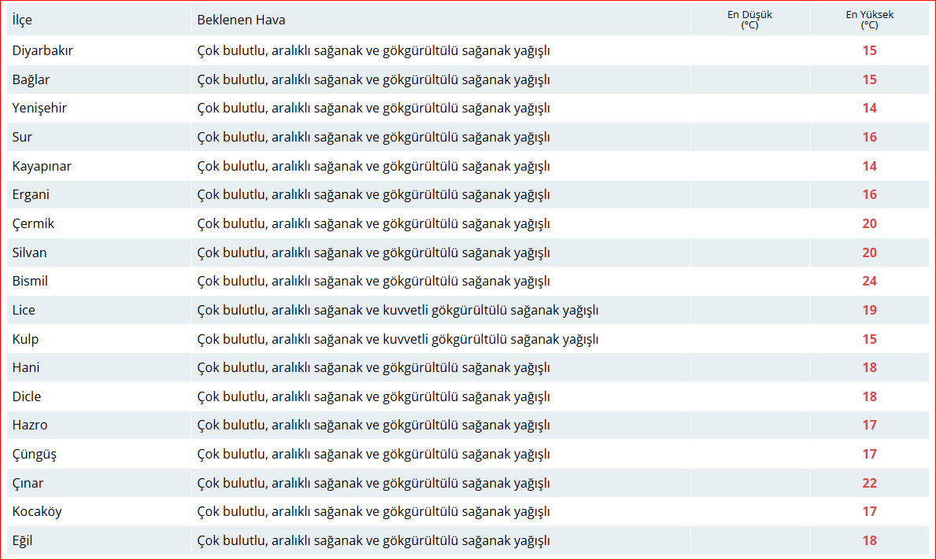Select the Silvan district name
The width and height of the screenshot is (936, 560).
29,252
